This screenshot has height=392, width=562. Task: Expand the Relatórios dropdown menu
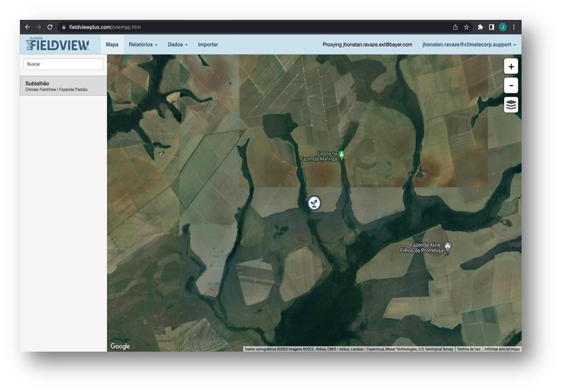coord(142,45)
